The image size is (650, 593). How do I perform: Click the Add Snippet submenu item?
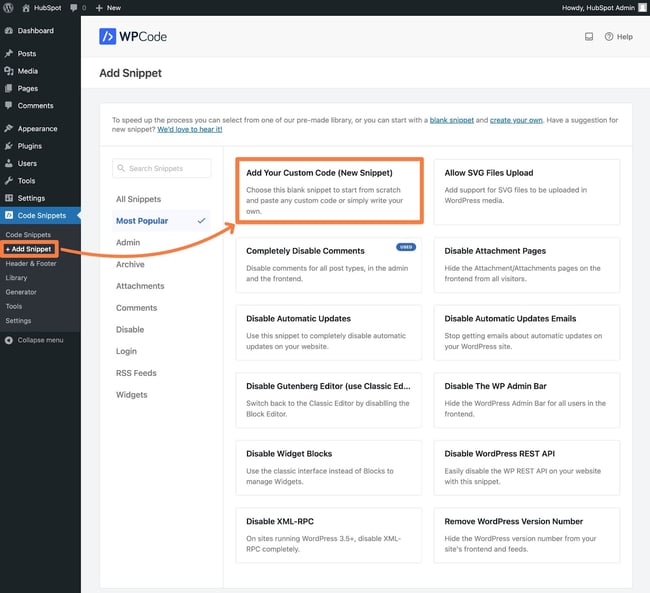tap(28, 249)
